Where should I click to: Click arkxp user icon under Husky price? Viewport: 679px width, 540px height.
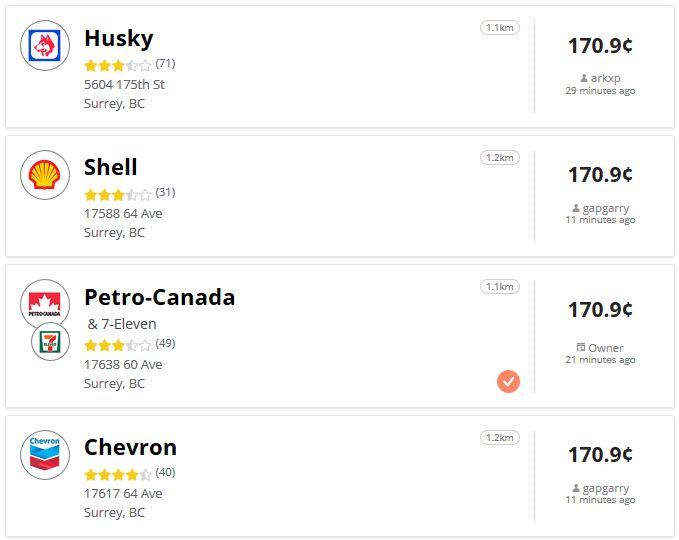(584, 78)
